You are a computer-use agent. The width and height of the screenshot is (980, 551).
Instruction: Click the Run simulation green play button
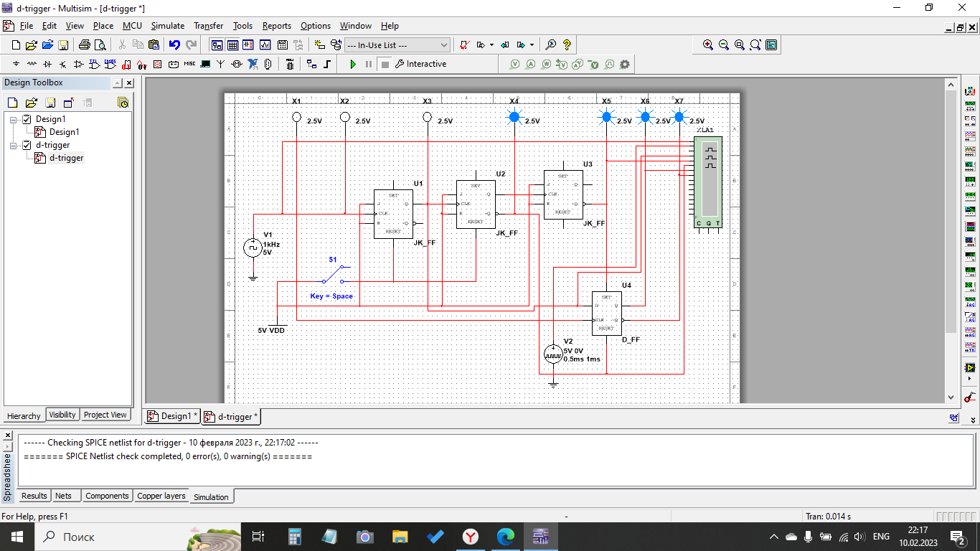[352, 64]
